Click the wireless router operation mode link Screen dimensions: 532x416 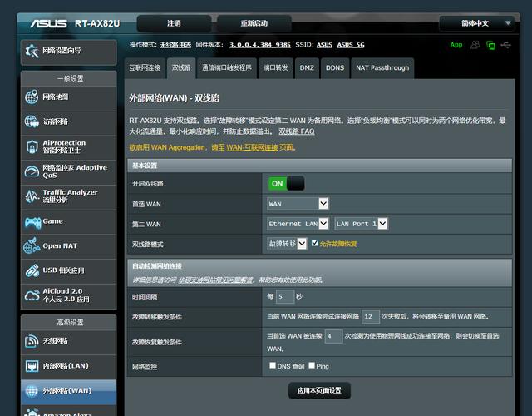click(175, 45)
